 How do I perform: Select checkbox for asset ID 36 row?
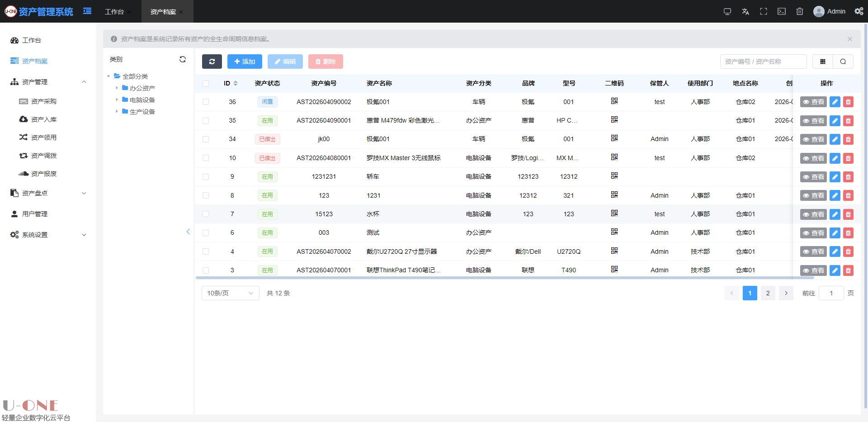click(206, 102)
